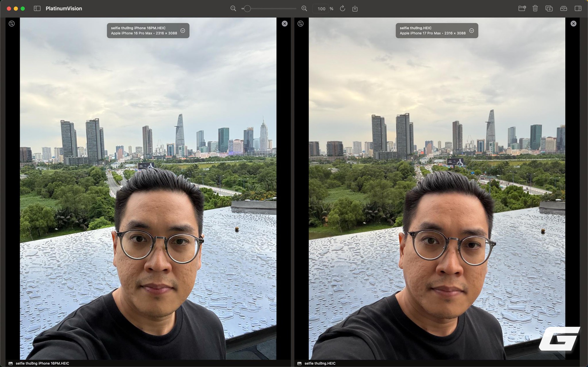Toggle the new folder icon at top right

point(522,9)
